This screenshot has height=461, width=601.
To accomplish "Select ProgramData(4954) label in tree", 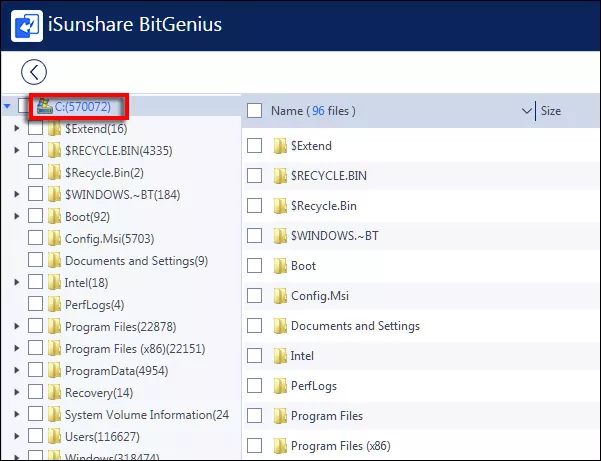I will coord(117,371).
